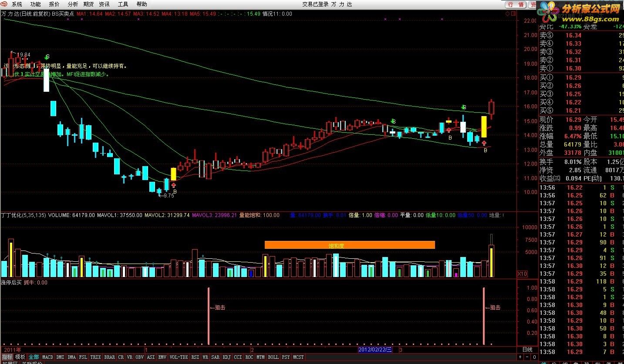Viewport: 624px width, 364px height.
Task: Click the 现价 value 16.29
Action: [573, 120]
